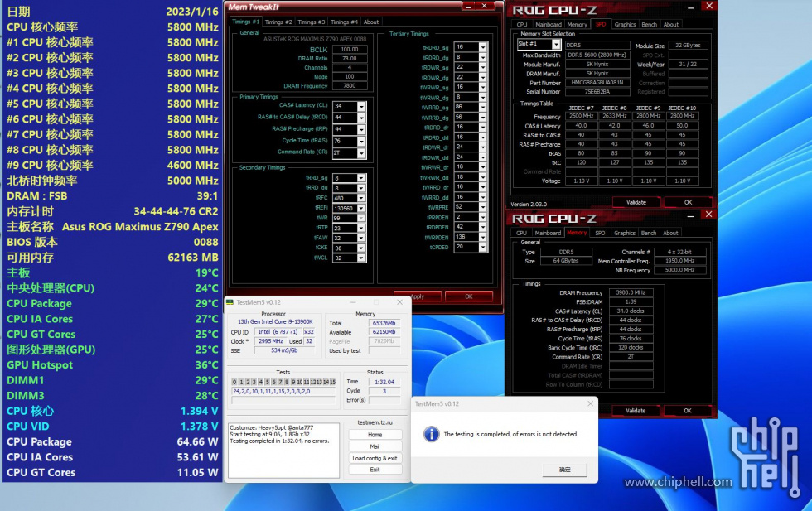Click the Exit button in TestMem5
812x511 pixels.
[x=375, y=470]
